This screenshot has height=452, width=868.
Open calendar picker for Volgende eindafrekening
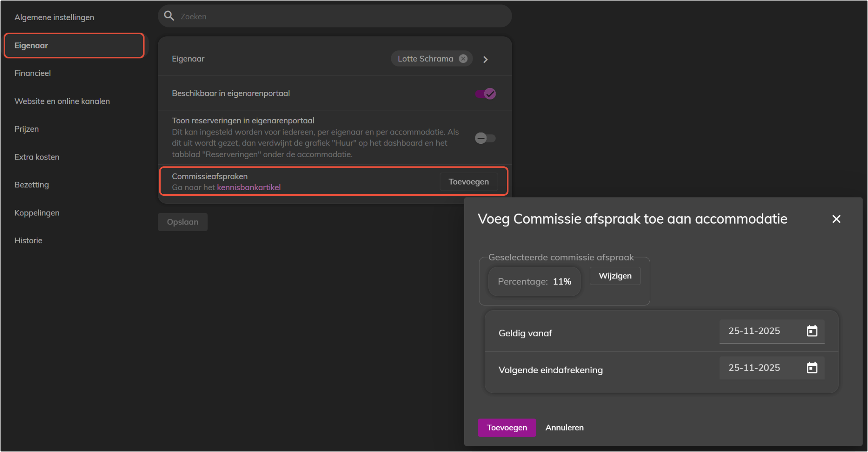point(812,368)
